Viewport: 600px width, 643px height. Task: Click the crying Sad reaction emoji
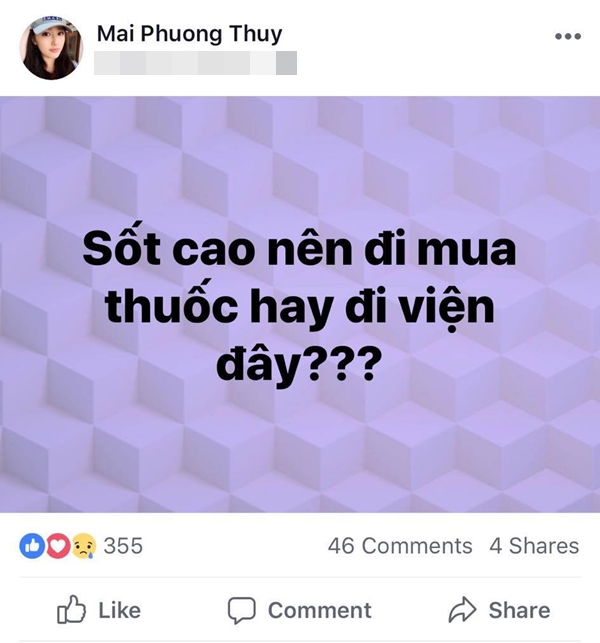[84, 546]
